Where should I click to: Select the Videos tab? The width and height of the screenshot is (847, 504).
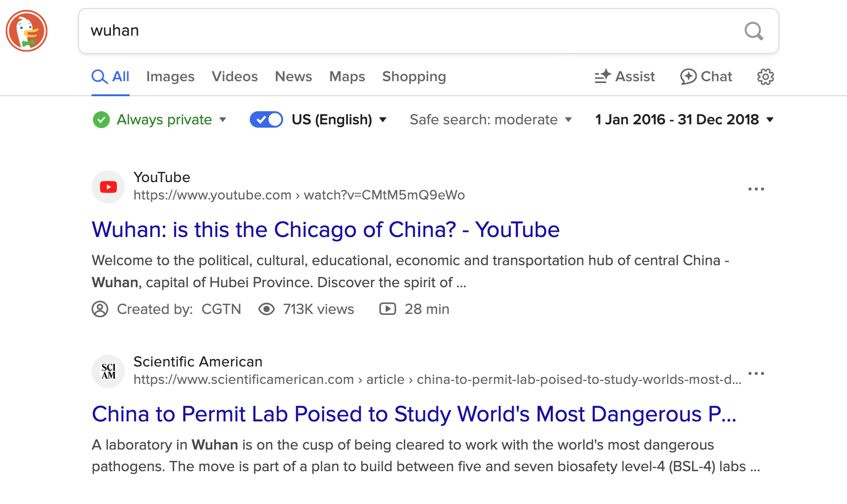[x=234, y=76]
